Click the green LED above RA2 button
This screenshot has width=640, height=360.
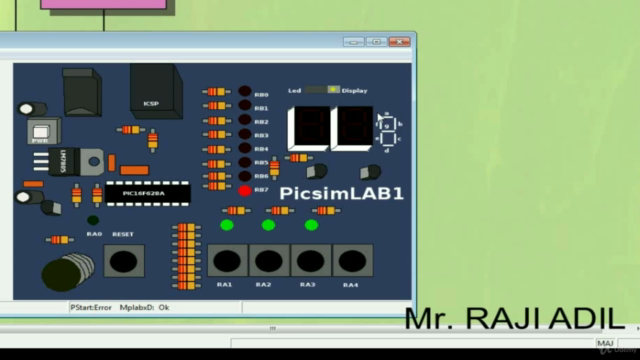point(268,225)
